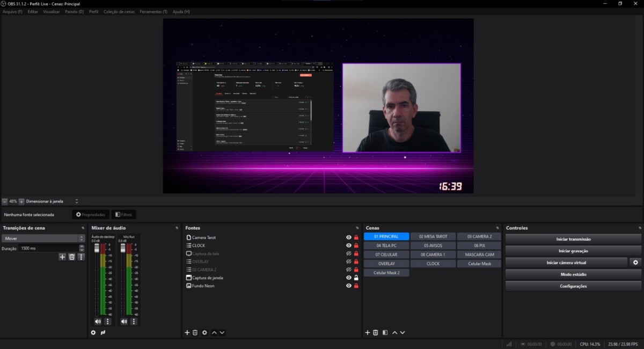Image resolution: width=644 pixels, height=349 pixels.
Task: Add a new source in Fontes panel
Action: tap(187, 333)
